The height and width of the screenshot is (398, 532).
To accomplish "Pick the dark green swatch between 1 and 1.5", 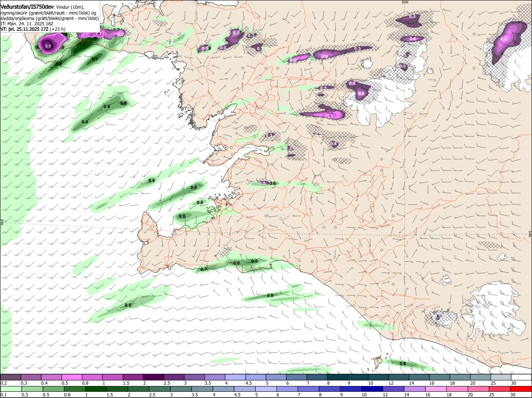I will tap(96, 389).
